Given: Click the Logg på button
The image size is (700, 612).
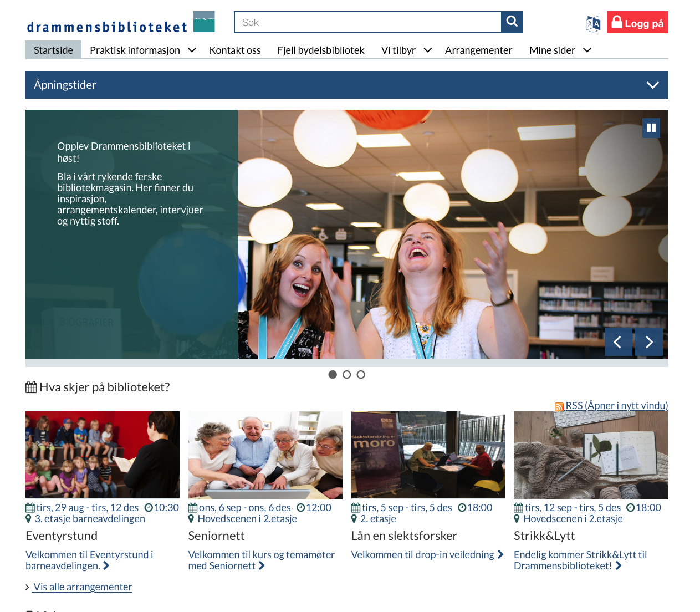Looking at the screenshot, I should (637, 23).
